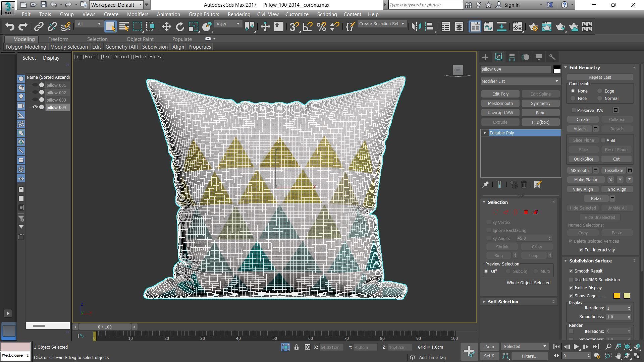Open View reference coordinate dropdown
644x362 pixels.
coord(228,24)
